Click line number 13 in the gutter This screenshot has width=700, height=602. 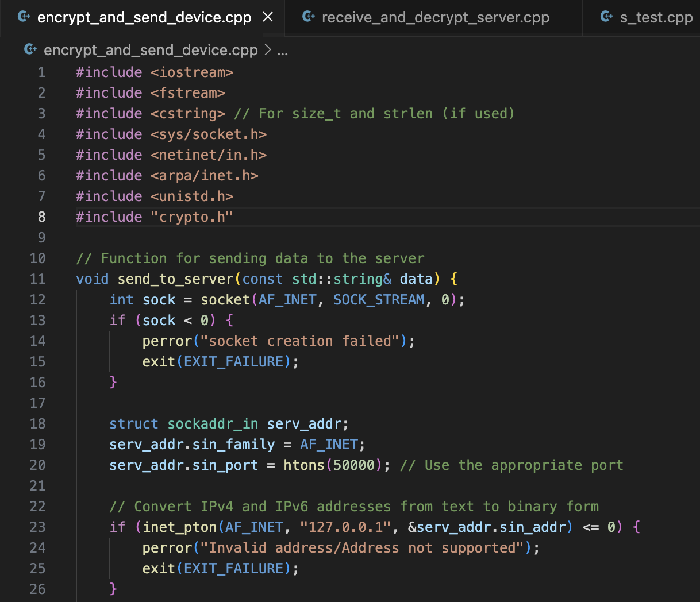tap(38, 321)
